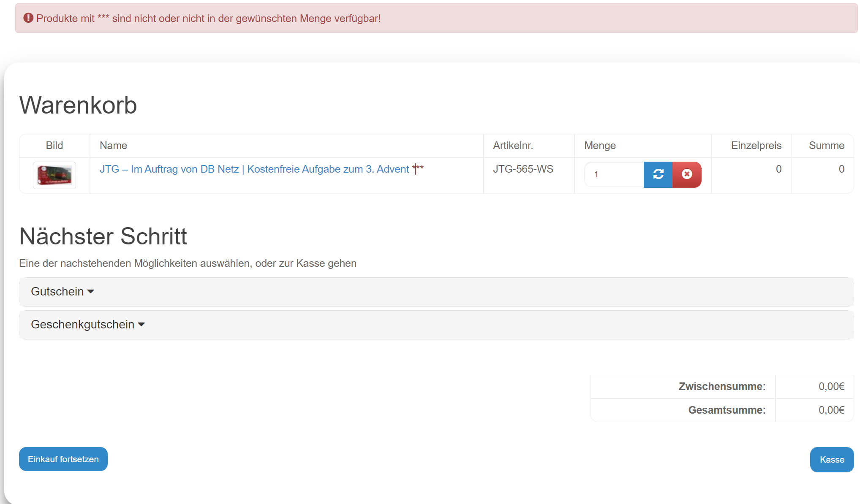
Task: Click the Warenkorb heading
Action: click(78, 105)
